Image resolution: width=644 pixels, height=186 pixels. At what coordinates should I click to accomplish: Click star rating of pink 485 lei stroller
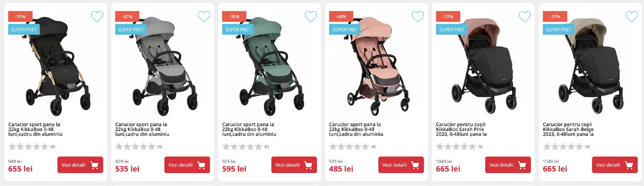click(x=349, y=146)
